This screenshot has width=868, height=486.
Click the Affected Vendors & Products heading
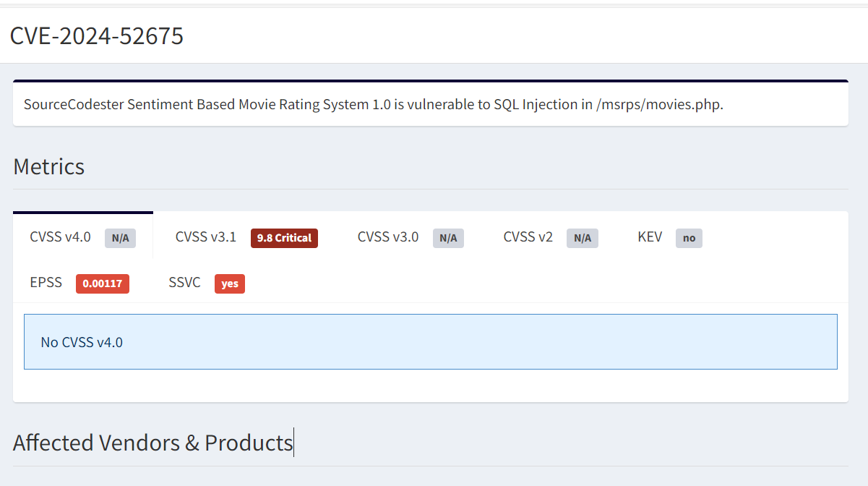(x=152, y=443)
